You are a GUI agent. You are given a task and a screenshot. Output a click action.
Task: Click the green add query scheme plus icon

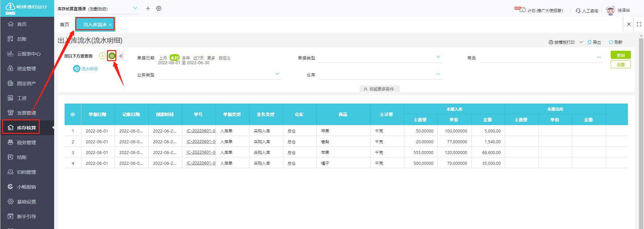(x=102, y=56)
